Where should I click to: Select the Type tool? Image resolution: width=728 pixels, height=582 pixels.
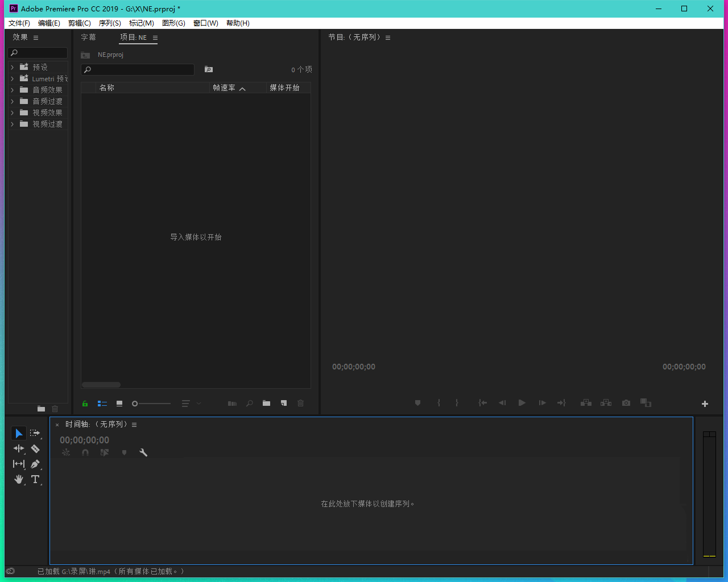click(x=35, y=480)
